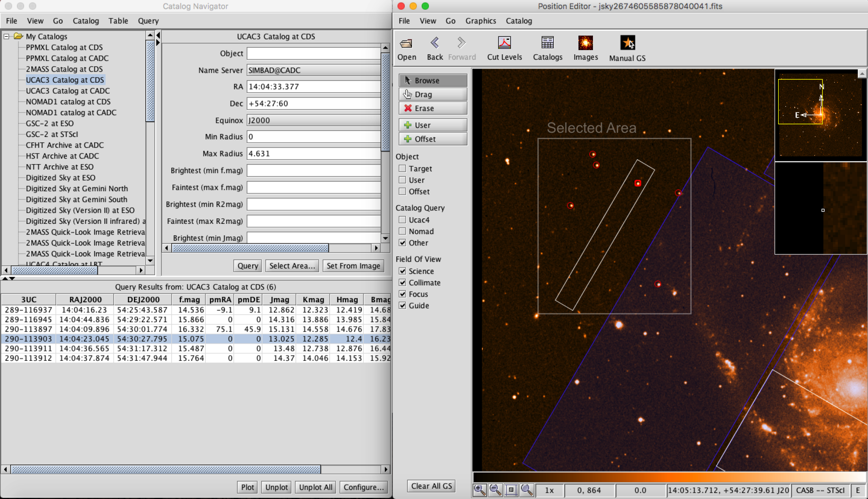The width and height of the screenshot is (868, 499).
Task: Click the split-pane up arrow above results
Action: [5, 279]
